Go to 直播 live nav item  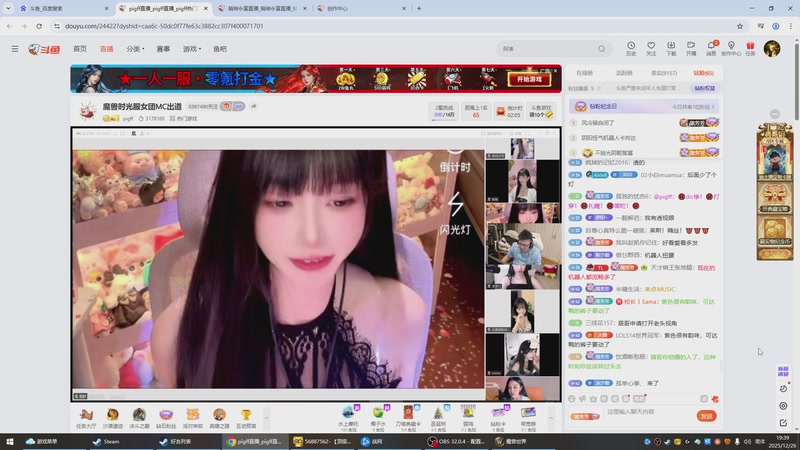coord(107,49)
